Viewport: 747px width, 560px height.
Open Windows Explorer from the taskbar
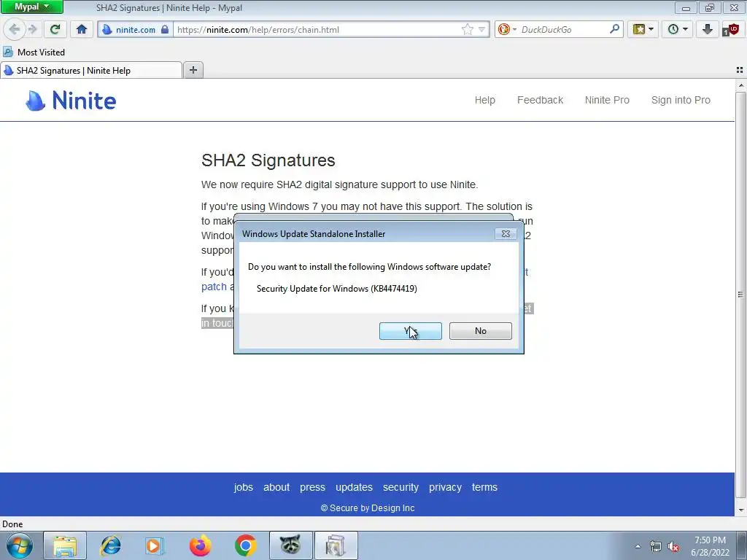[65, 545]
